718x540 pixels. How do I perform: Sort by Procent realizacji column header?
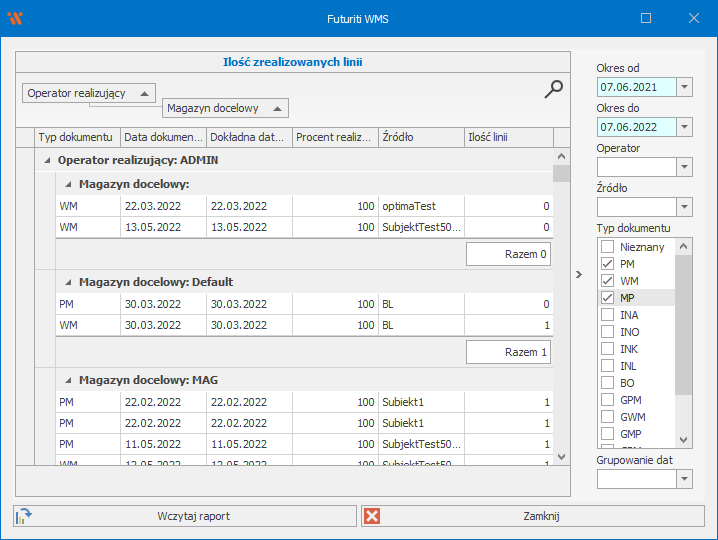(x=335, y=137)
